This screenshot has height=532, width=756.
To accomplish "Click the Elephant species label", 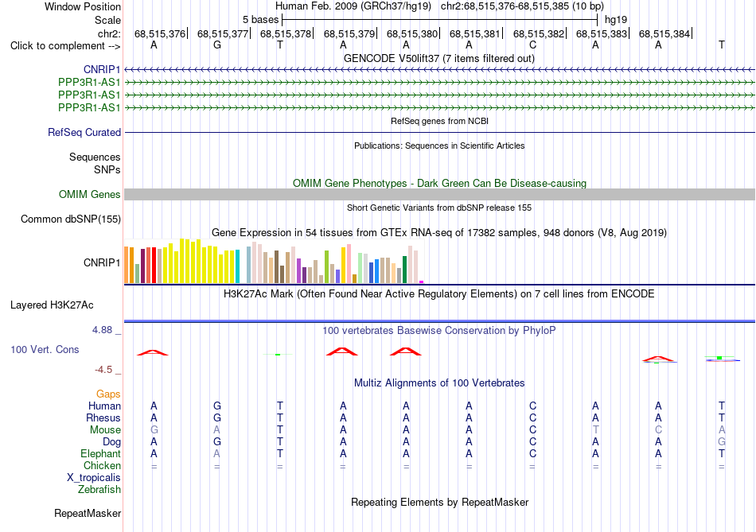I will pyautogui.click(x=100, y=454).
